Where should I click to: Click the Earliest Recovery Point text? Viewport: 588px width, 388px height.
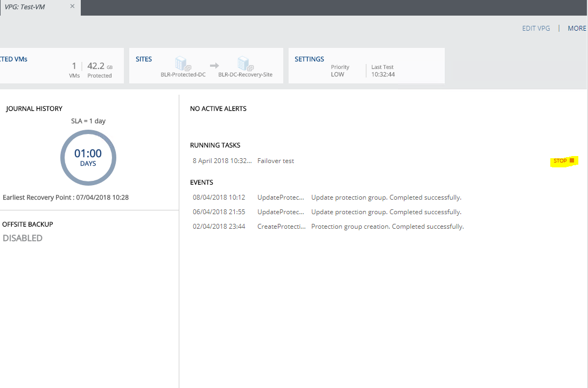pos(66,197)
